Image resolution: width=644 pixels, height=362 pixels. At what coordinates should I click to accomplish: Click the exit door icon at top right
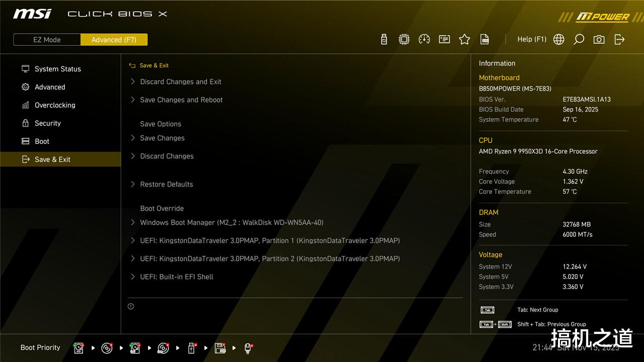[x=619, y=39]
